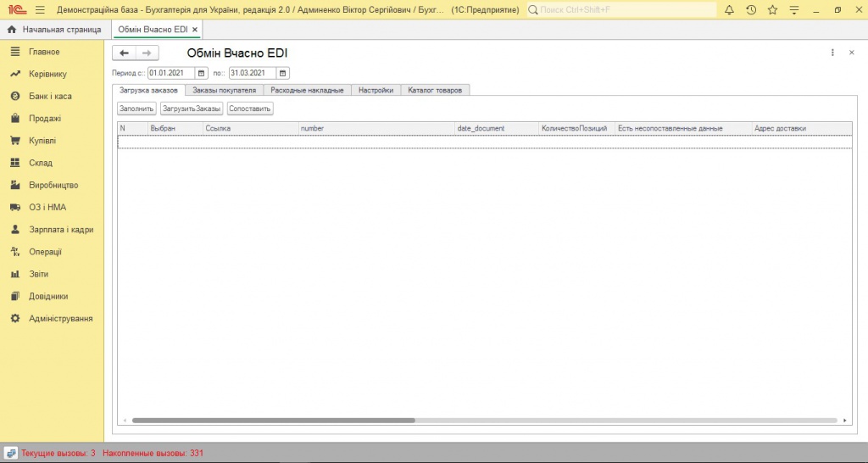Click the Сопоставить button
Image resolution: width=868 pixels, height=463 pixels.
click(x=250, y=109)
